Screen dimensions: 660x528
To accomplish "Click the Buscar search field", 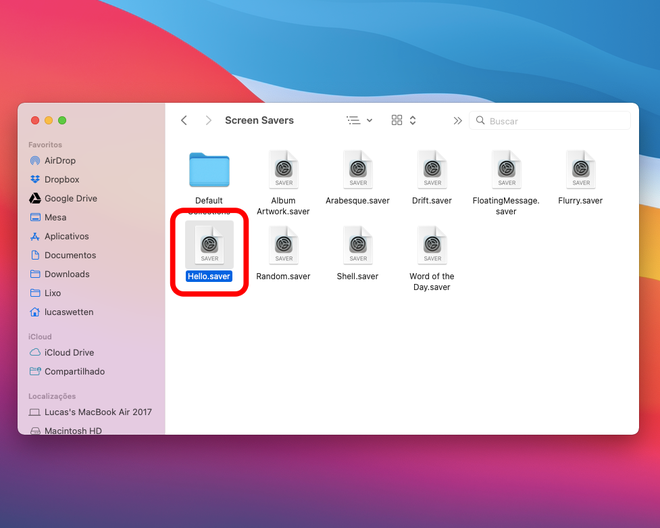I will 550,121.
